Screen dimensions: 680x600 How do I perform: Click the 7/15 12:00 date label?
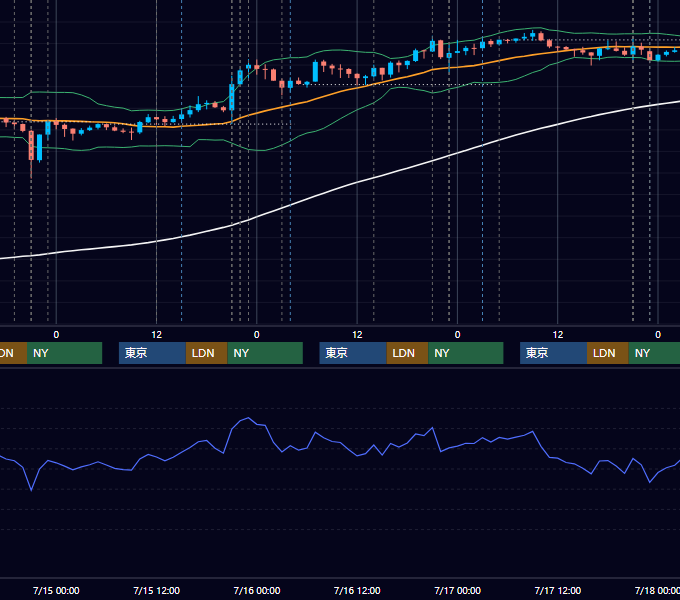coord(157,590)
